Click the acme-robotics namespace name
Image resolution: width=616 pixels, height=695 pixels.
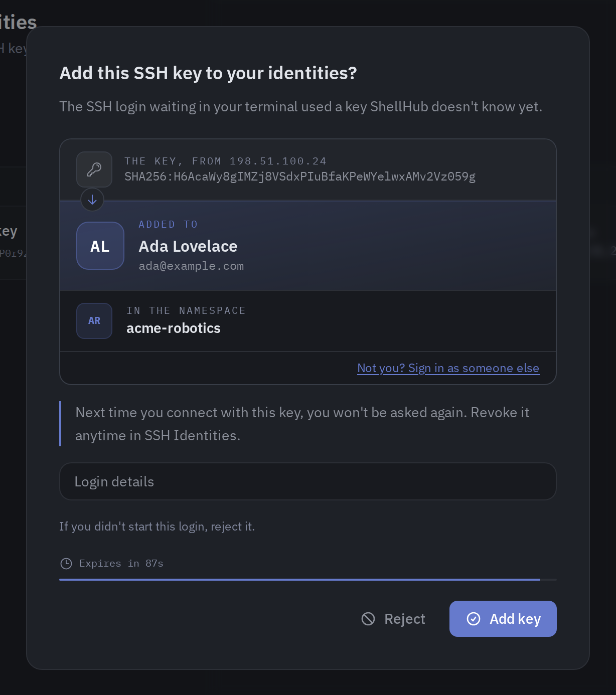(174, 328)
